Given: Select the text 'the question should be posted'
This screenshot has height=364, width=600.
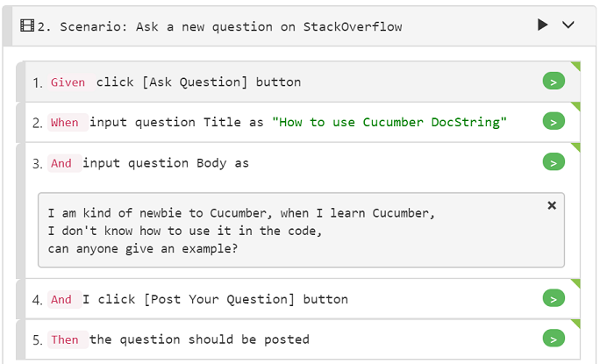Looking at the screenshot, I should pos(199,339).
